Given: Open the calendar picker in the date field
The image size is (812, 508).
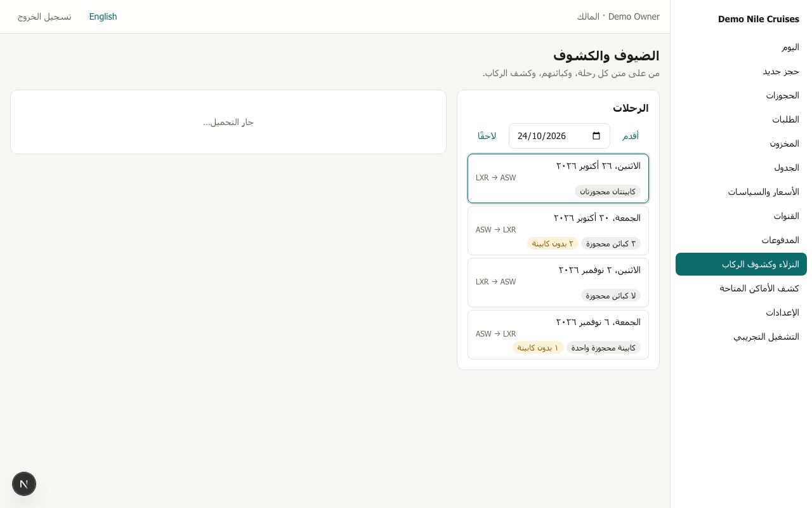Looking at the screenshot, I should (x=596, y=136).
